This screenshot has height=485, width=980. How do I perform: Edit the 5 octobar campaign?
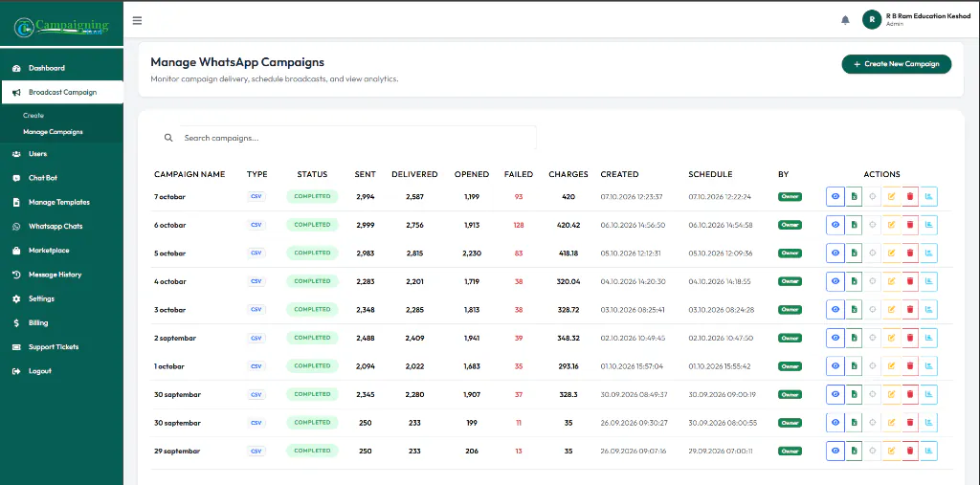click(891, 253)
